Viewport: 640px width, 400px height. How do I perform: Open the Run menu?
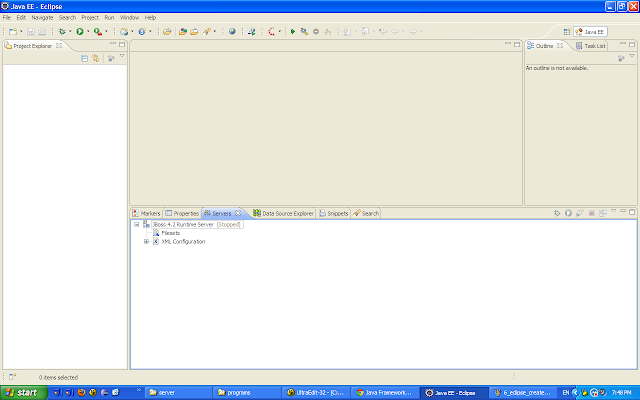(x=109, y=18)
